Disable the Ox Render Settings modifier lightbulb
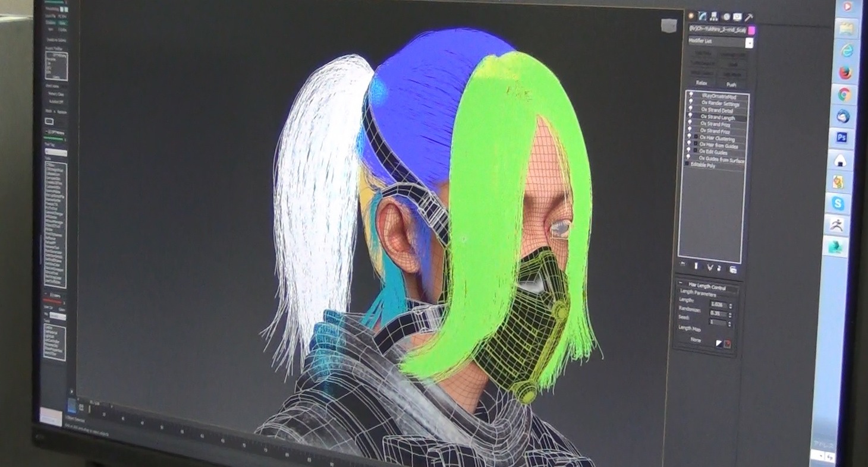Viewport: 868px width, 467px height. [x=690, y=103]
